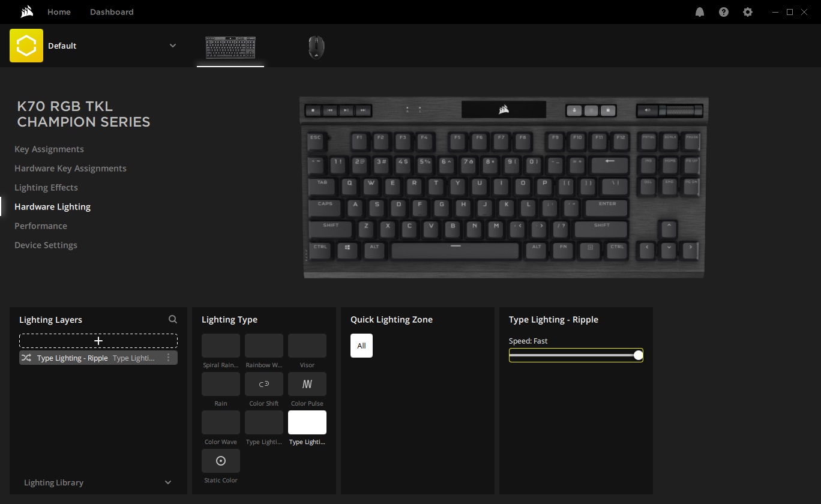Select the PAUSE key on keyboard image
Screen dimensions: 821x504
(x=691, y=142)
